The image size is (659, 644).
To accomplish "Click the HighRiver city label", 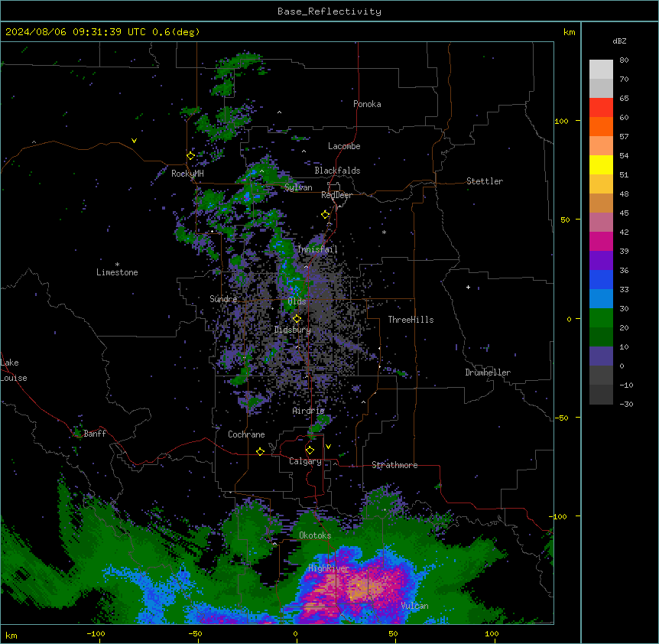I will pyautogui.click(x=329, y=569).
